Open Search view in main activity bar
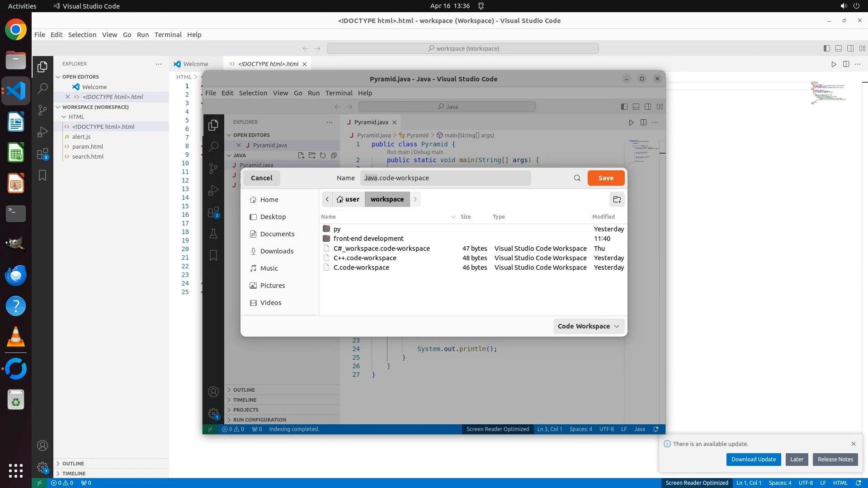868x488 pixels. click(x=42, y=88)
